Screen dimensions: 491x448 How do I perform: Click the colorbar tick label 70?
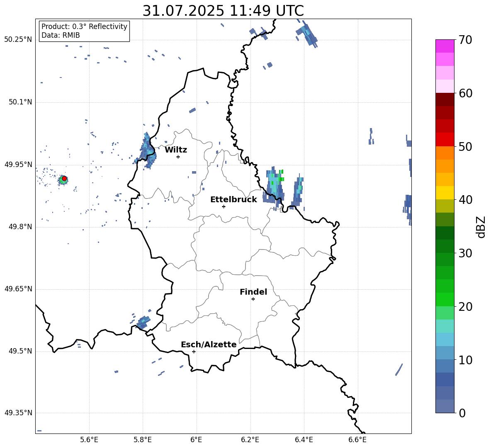(x=465, y=40)
